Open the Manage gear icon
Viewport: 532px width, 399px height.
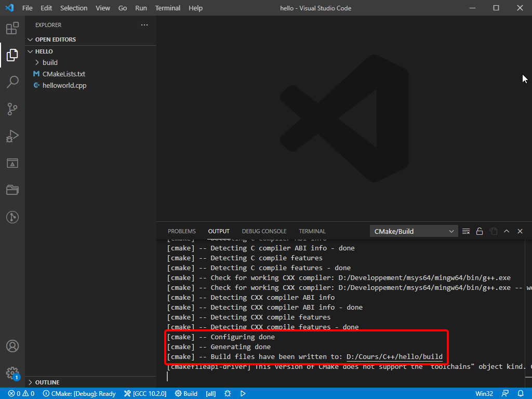coord(12,373)
